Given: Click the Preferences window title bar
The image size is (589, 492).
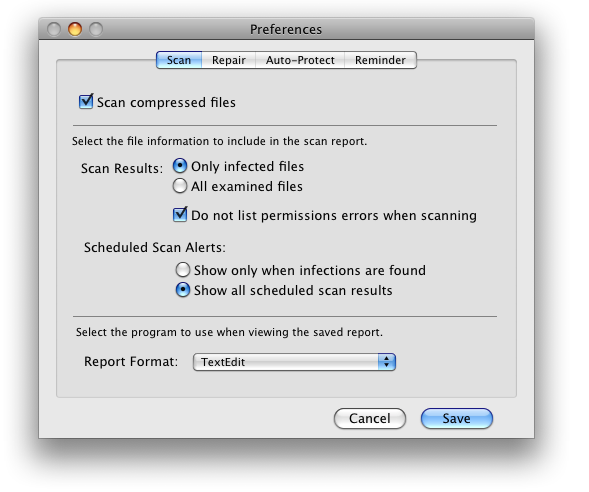Looking at the screenshot, I should [x=286, y=29].
